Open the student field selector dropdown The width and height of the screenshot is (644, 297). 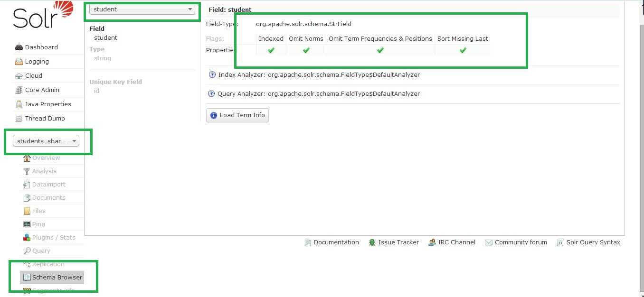[142, 9]
